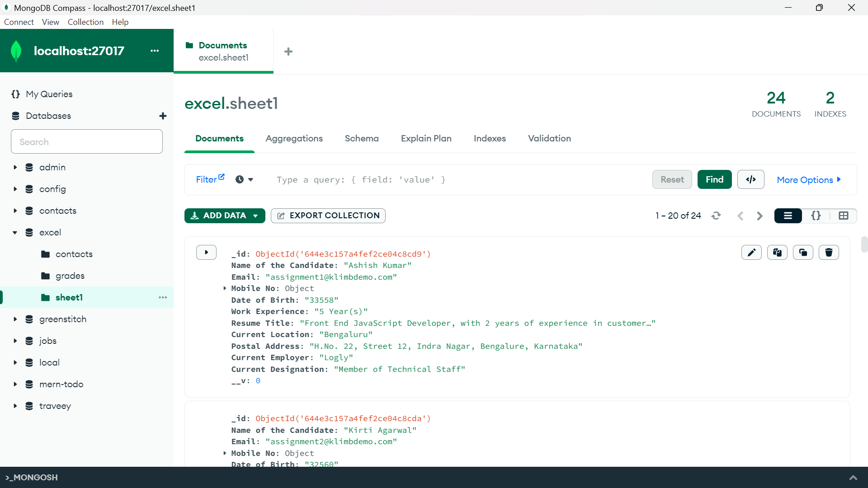Copy the first document to clipboard
The height and width of the screenshot is (488, 868).
(777, 252)
